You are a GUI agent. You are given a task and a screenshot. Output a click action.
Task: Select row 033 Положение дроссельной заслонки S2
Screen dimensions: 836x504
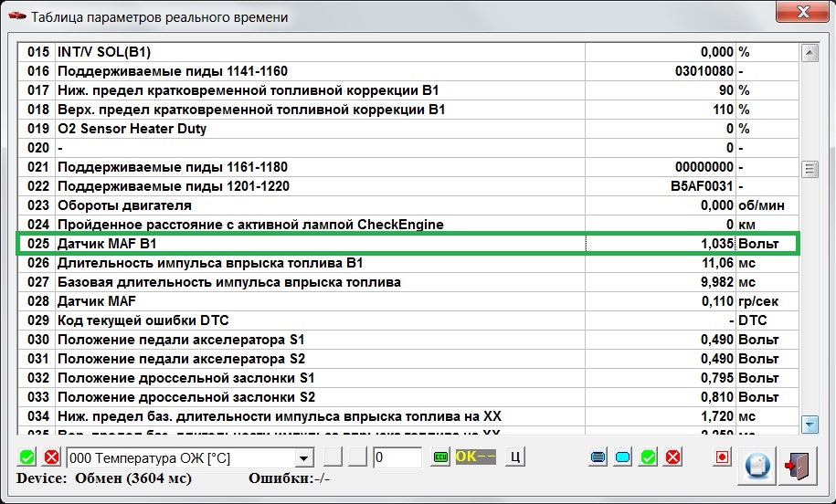[407, 397]
